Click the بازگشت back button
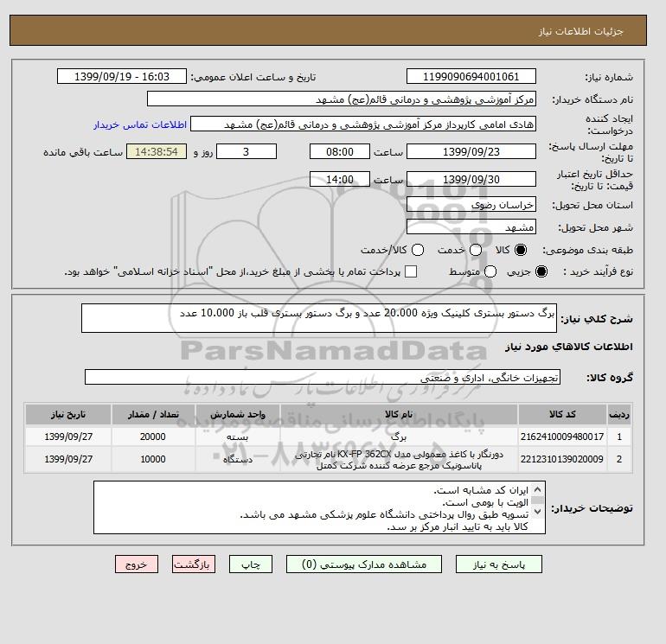The image size is (666, 644). 194,564
